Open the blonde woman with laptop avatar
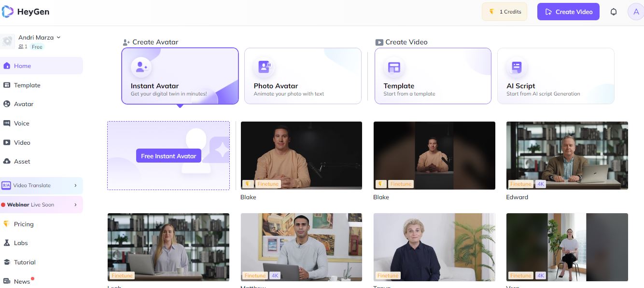This screenshot has width=644, height=288. pos(168,247)
